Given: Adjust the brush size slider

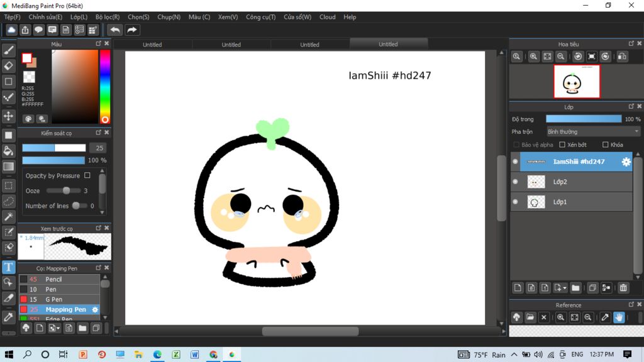Looking at the screenshot, I should [54, 148].
